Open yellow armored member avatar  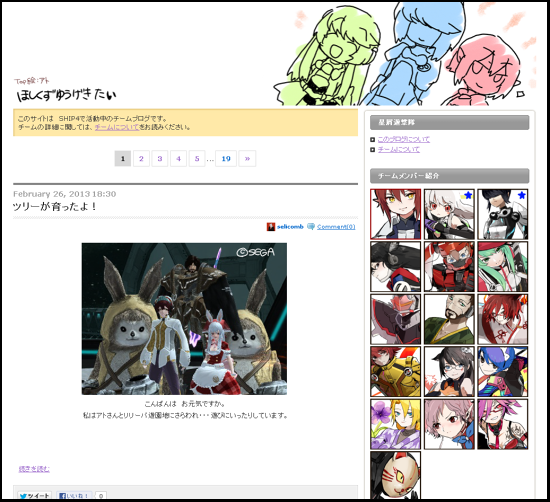tap(395, 372)
